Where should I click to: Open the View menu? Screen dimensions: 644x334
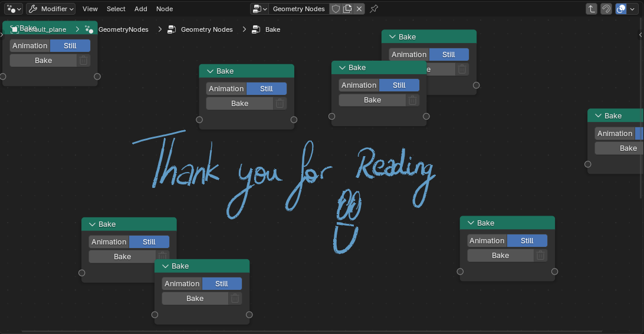[x=90, y=9]
